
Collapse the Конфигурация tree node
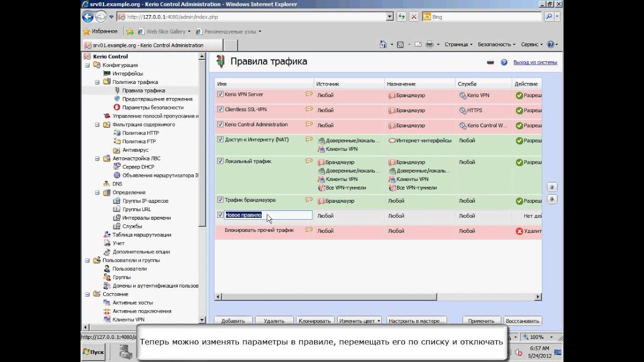click(x=88, y=65)
